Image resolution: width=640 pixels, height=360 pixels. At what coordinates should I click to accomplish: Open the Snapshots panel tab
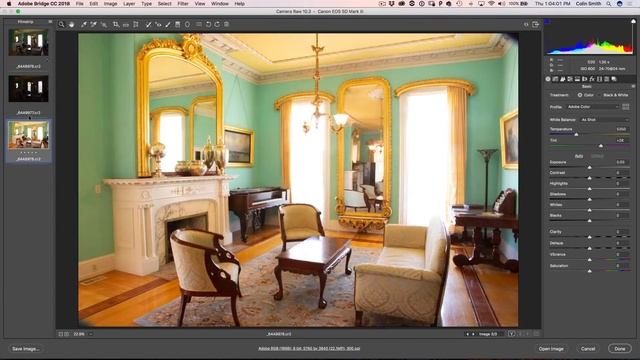click(x=614, y=79)
